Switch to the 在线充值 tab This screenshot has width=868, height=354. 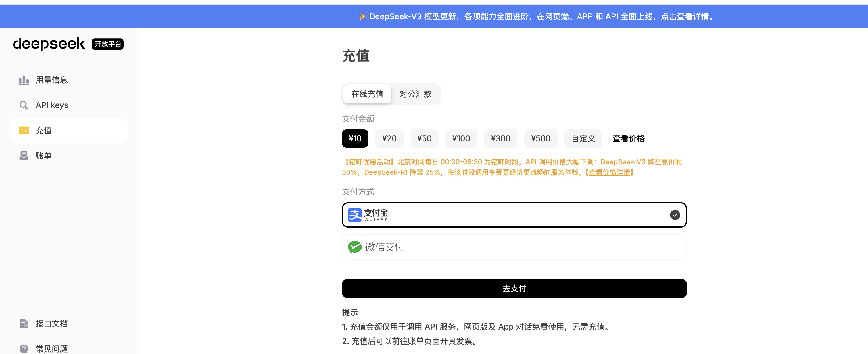point(367,94)
